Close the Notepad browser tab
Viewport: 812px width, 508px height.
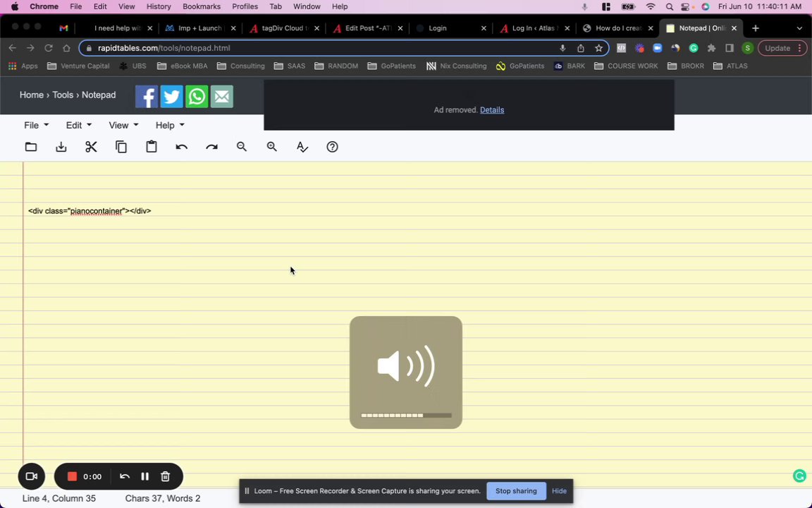734,28
